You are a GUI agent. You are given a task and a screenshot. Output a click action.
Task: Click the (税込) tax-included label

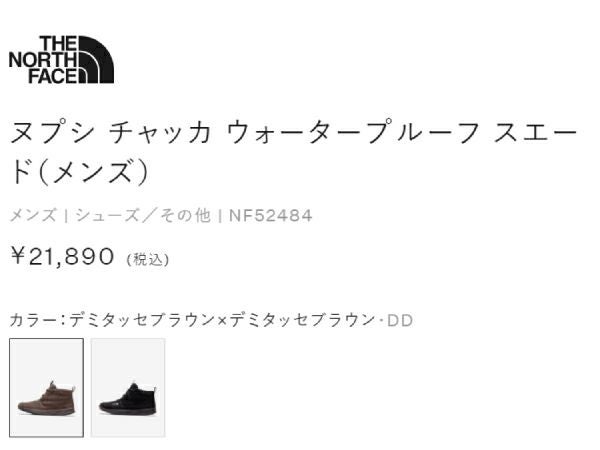148,259
